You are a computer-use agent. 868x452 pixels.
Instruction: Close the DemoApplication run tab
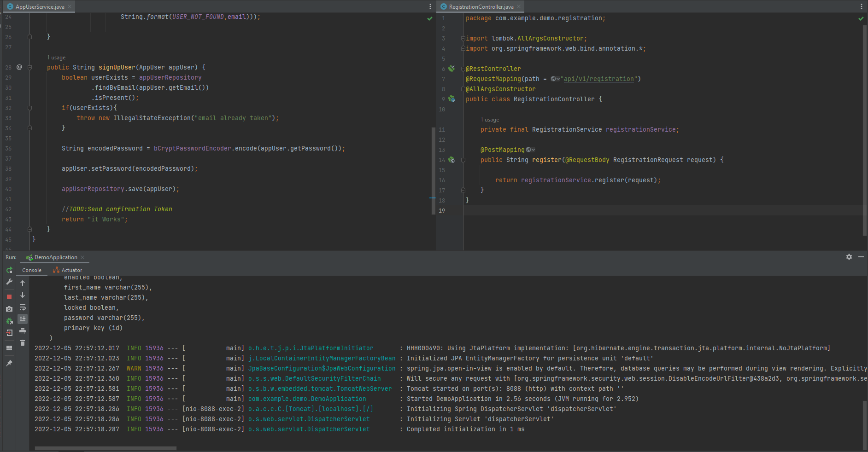click(82, 257)
